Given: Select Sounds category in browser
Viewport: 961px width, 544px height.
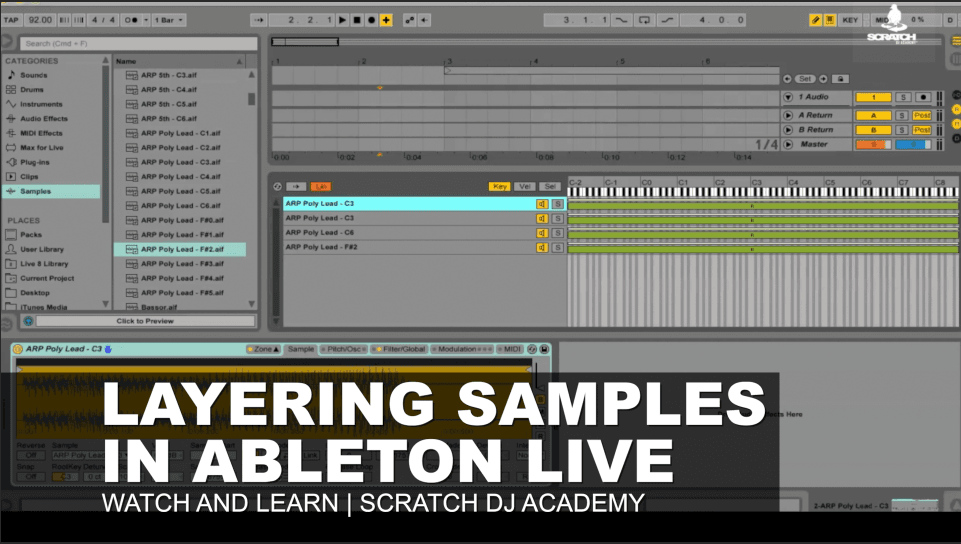Looking at the screenshot, I should (34, 75).
